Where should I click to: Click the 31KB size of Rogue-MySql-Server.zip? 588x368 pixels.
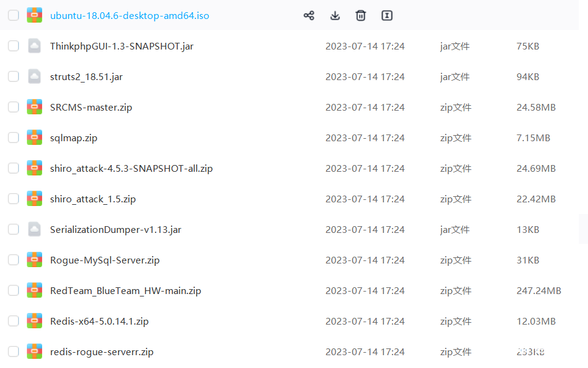pyautogui.click(x=528, y=260)
